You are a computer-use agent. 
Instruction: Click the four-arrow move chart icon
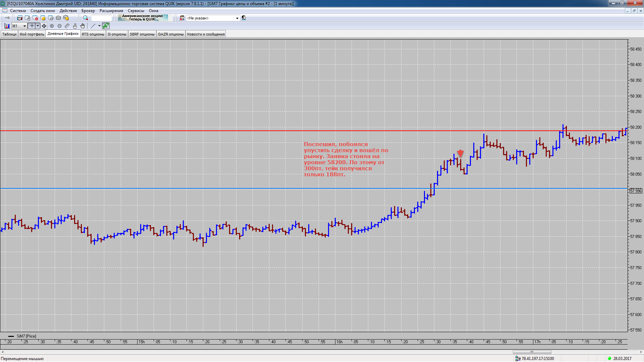[44, 26]
